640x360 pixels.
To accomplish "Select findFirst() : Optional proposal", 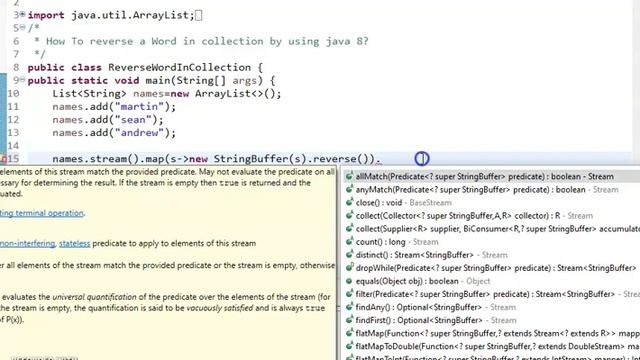I will point(491,320).
